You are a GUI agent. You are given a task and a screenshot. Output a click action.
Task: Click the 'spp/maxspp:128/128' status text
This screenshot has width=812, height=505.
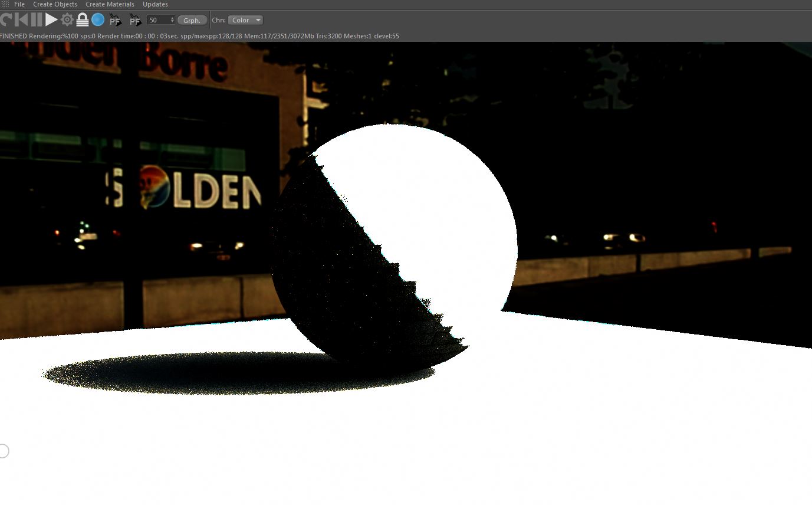tap(211, 36)
